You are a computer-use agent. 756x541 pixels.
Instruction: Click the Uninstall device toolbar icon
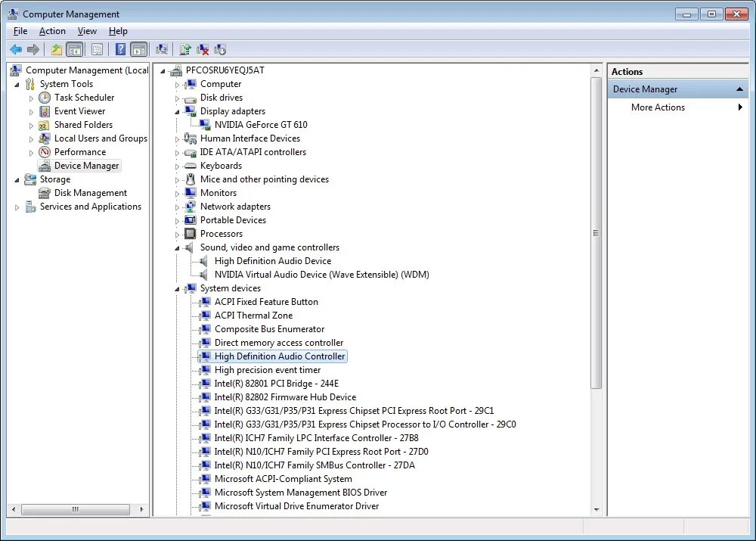point(203,49)
